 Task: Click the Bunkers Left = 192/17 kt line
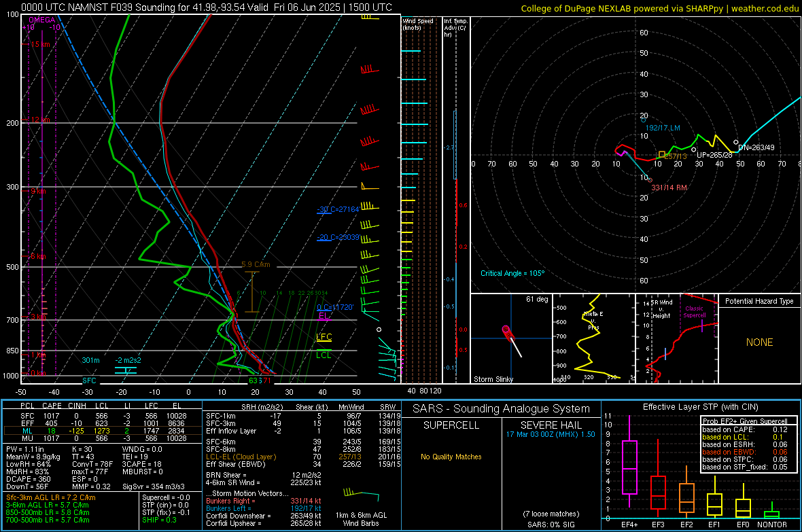pyautogui.click(x=264, y=508)
